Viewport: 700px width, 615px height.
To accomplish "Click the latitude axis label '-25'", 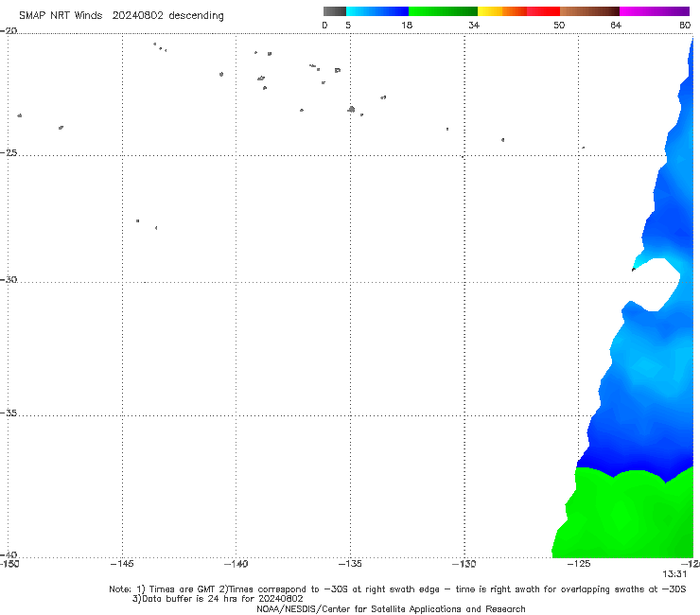I will (x=9, y=152).
